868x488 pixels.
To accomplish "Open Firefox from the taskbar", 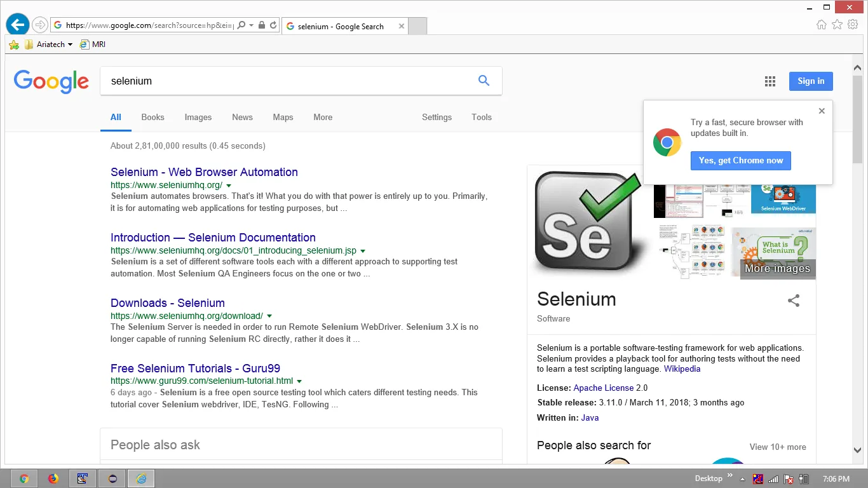I will 53,478.
